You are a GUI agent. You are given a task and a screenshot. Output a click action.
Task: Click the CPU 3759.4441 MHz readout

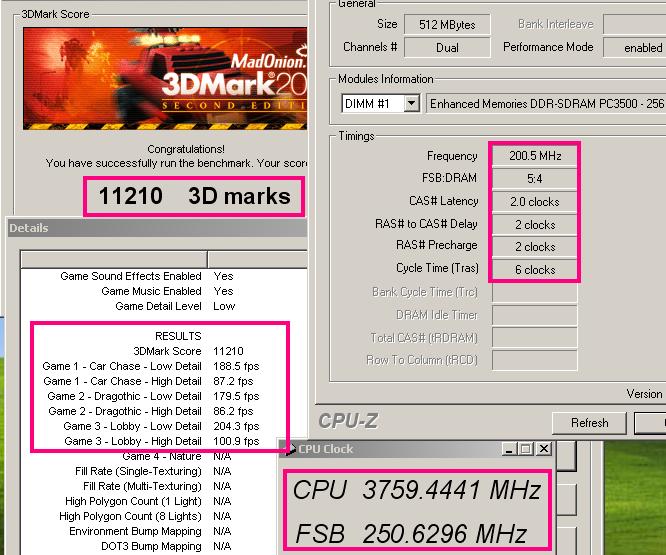coord(417,490)
